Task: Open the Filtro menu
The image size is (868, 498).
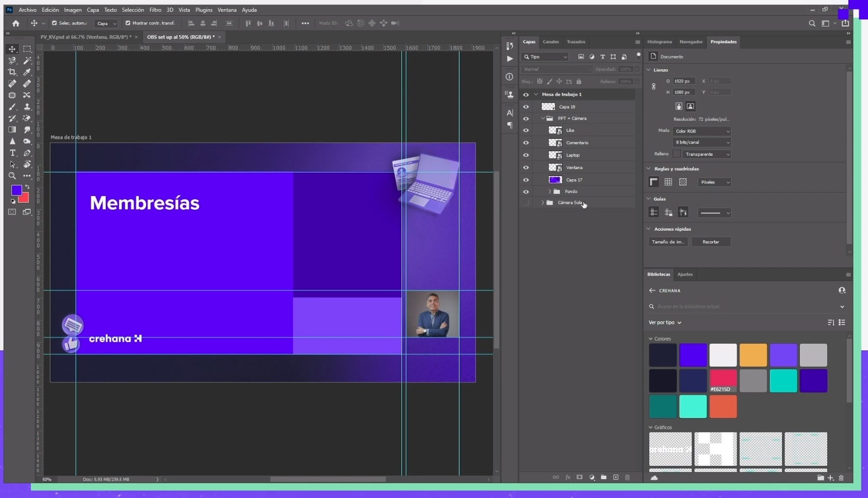Action: tap(155, 10)
